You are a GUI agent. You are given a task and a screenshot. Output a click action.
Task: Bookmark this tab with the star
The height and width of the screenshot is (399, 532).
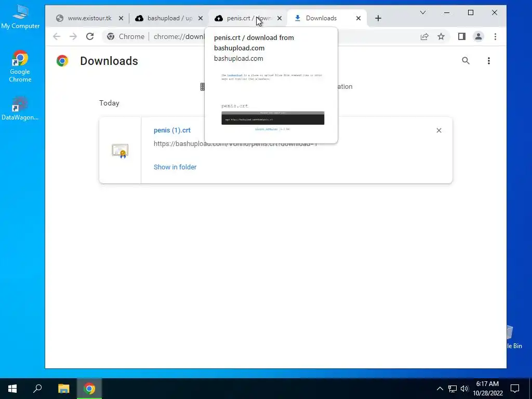(441, 37)
